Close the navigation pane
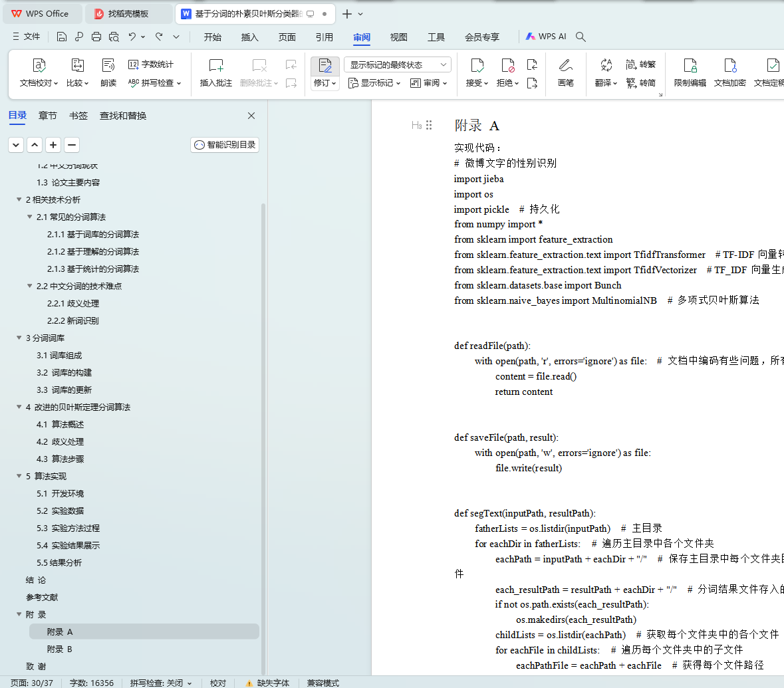The width and height of the screenshot is (784, 688). tap(251, 116)
